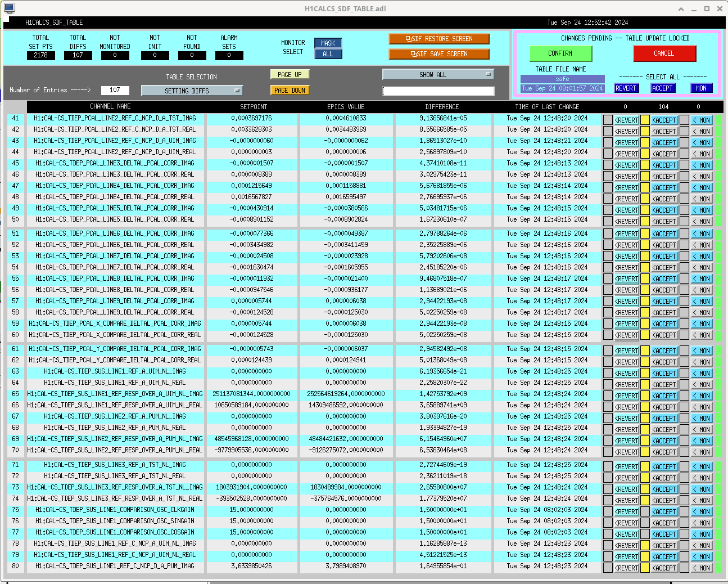Toggle revert checkbox for row 41
Image resolution: width=728 pixels, height=584 pixels.
click(608, 120)
